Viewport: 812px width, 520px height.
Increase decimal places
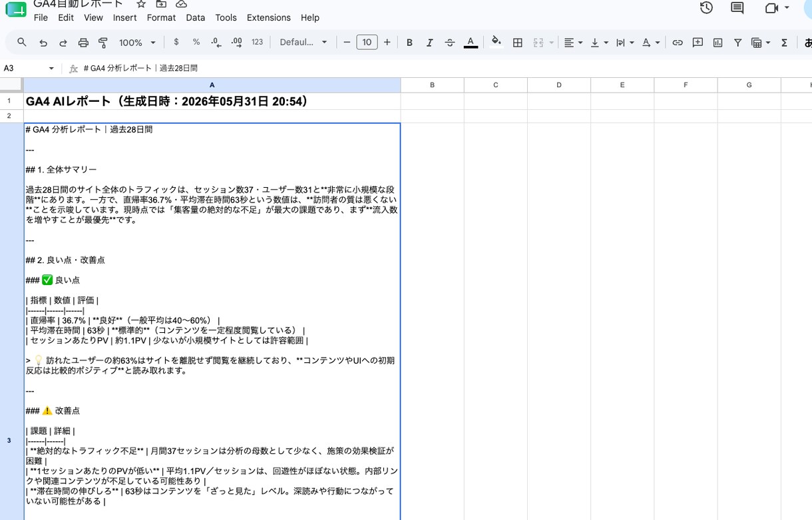click(237, 42)
